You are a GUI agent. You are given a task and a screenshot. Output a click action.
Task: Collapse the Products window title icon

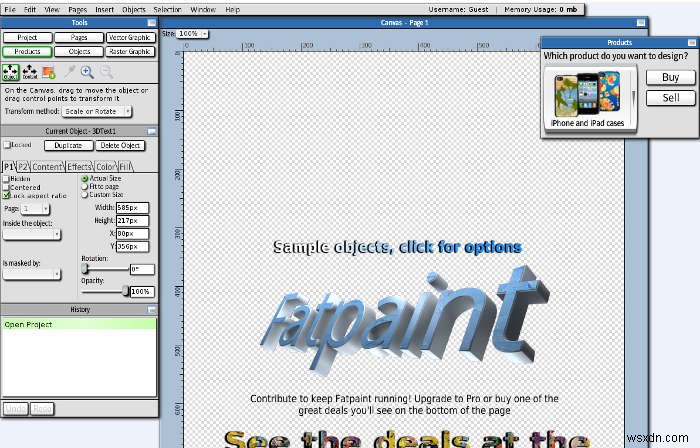point(692,42)
